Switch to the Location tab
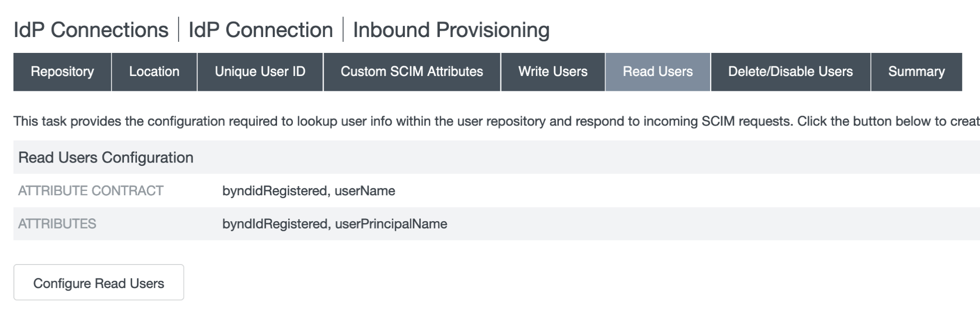 (x=154, y=72)
